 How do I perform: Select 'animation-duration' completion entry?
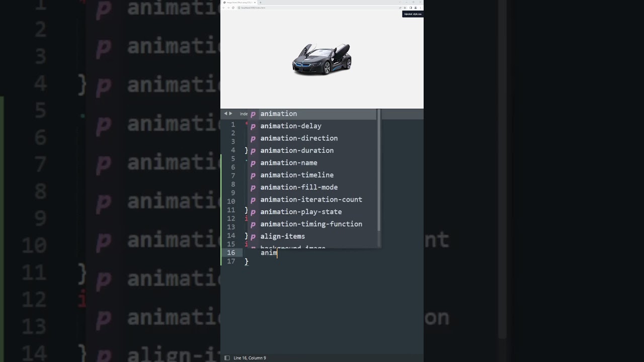(312, 150)
